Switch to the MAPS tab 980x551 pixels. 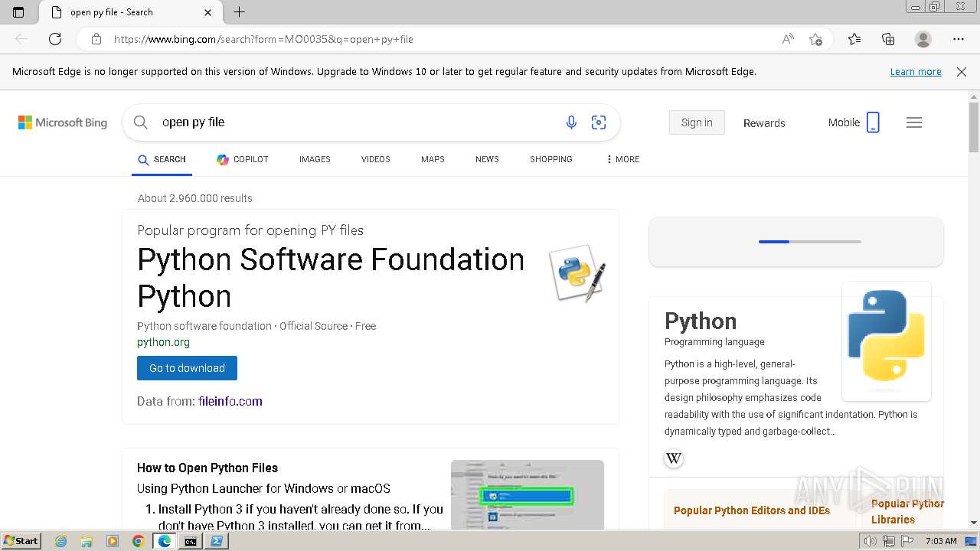pos(433,159)
